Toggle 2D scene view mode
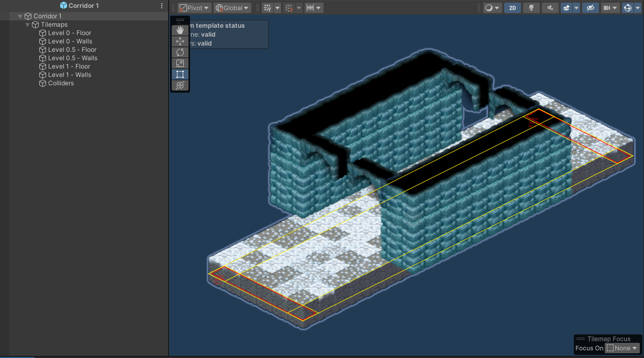This screenshot has width=644, height=358. [x=512, y=8]
